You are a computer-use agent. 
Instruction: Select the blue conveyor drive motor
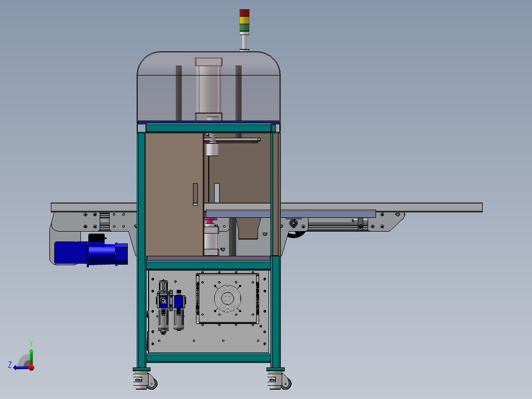(91, 253)
